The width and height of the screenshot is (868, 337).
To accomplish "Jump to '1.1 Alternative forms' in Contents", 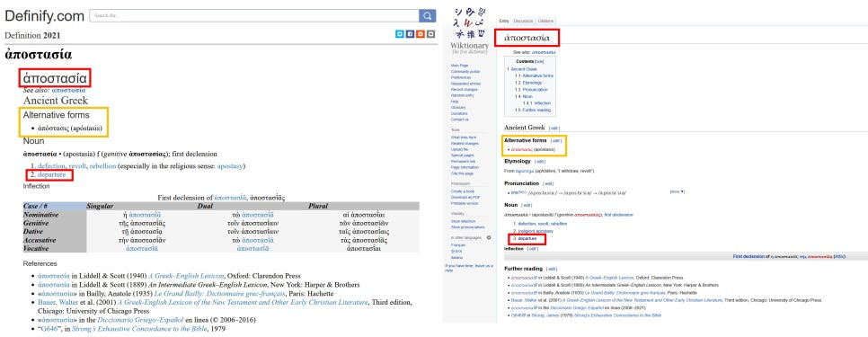I will click(x=534, y=75).
